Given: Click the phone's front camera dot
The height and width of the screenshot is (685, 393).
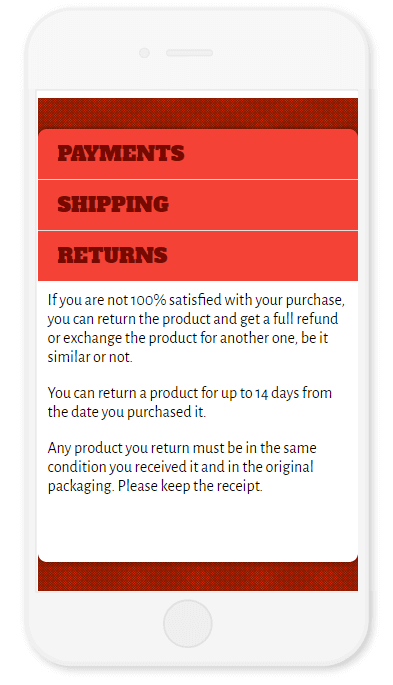Looking at the screenshot, I should tap(144, 53).
